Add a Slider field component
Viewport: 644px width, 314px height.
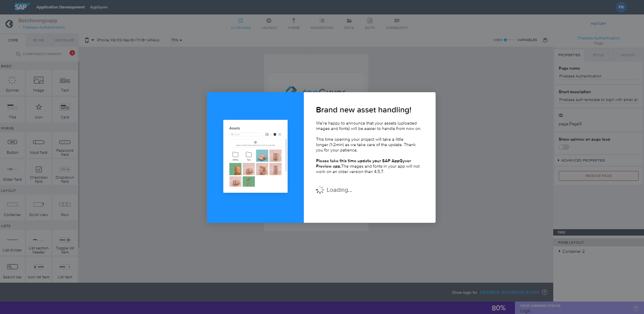point(12,173)
